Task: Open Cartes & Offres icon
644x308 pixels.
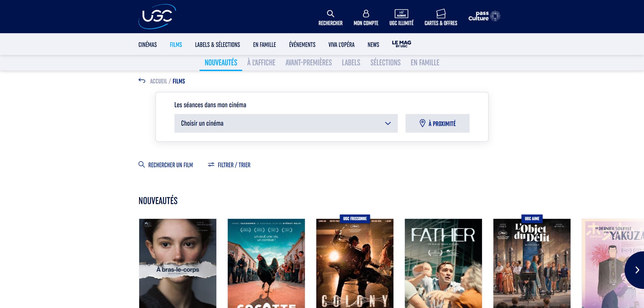Action: 441,14
